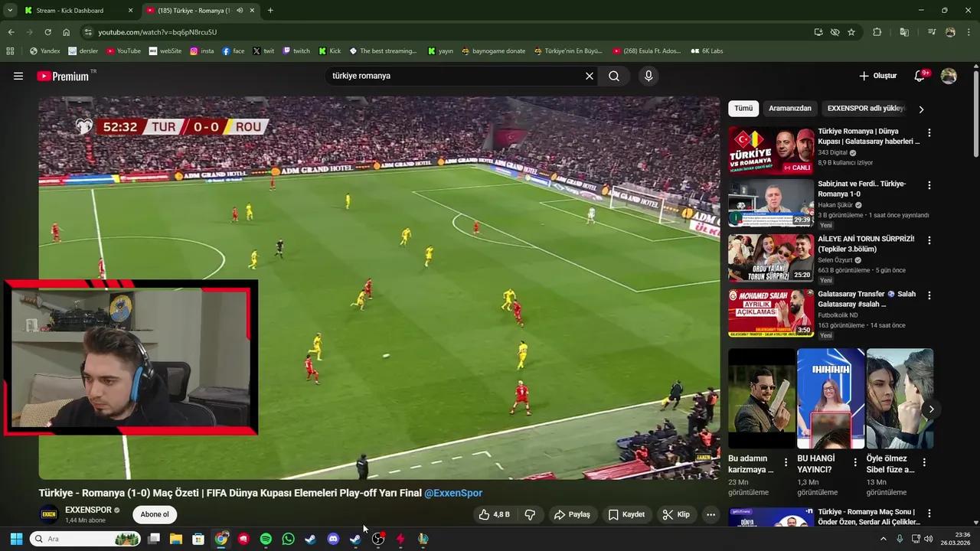
Task: Launch Discord from the taskbar
Action: coord(332,539)
